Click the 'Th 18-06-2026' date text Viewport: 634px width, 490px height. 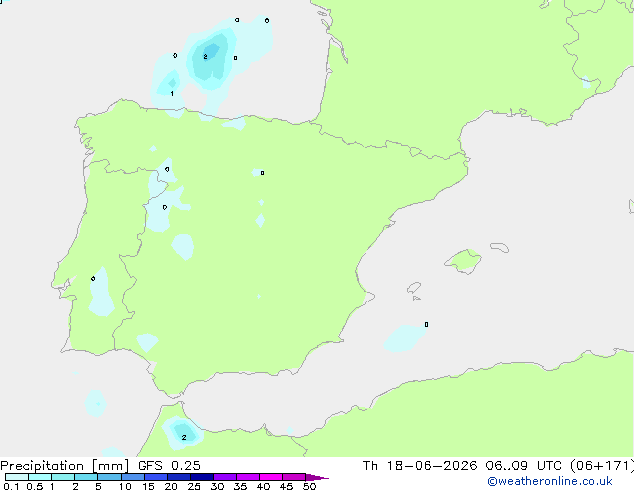[x=420, y=466]
